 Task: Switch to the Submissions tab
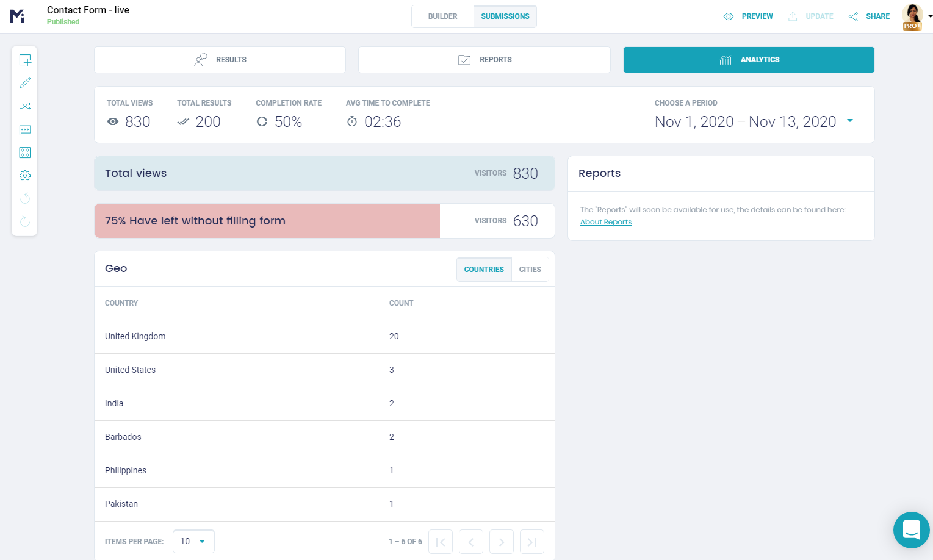tap(505, 16)
